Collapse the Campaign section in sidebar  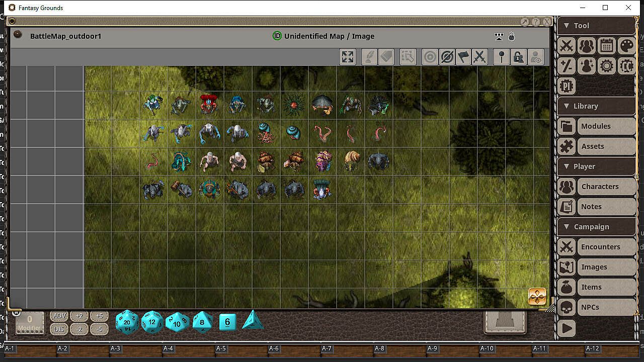(596, 227)
